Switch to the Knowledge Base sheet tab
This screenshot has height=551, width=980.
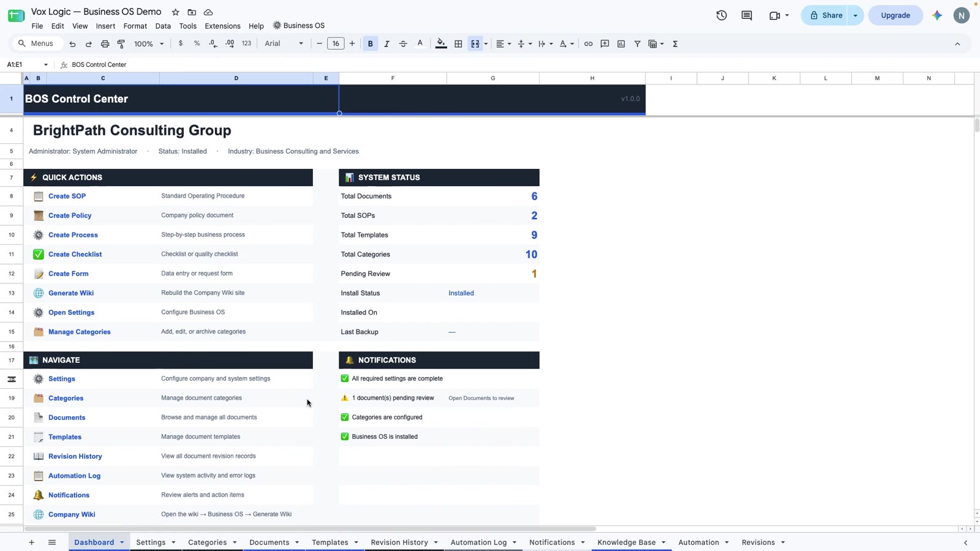(x=626, y=542)
